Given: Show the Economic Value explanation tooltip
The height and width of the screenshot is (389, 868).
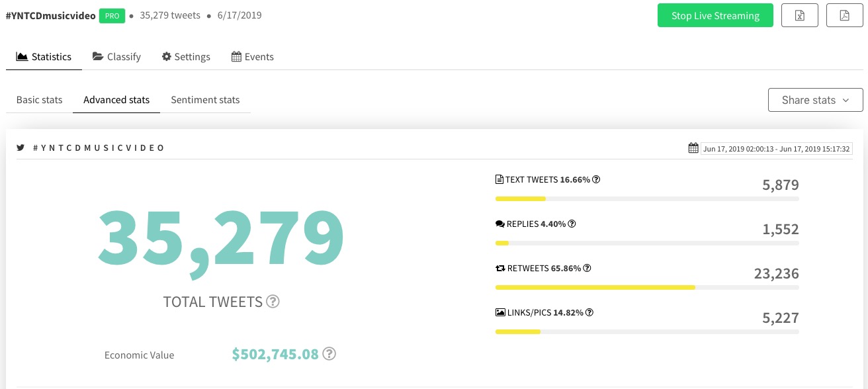Looking at the screenshot, I should [x=329, y=354].
